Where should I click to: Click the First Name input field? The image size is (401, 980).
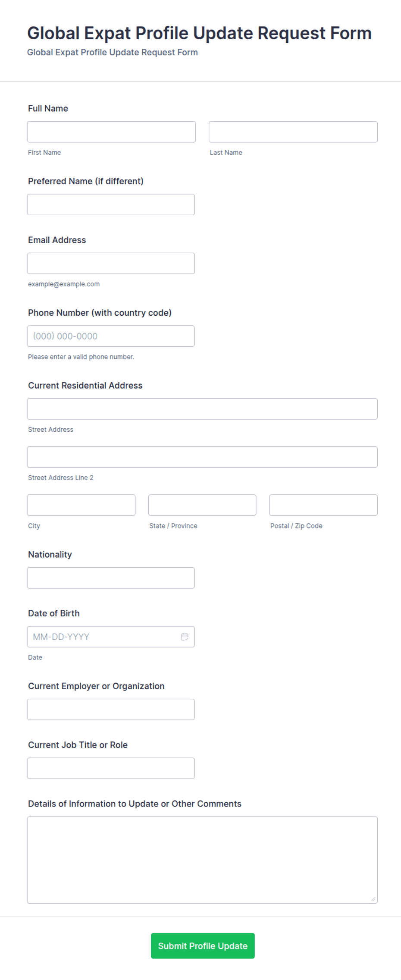click(111, 132)
